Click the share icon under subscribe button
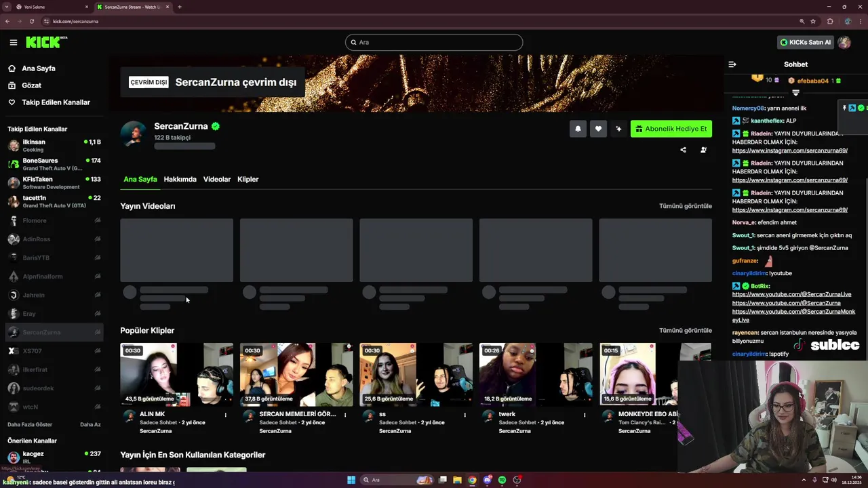Image resolution: width=868 pixels, height=488 pixels. coord(683,150)
